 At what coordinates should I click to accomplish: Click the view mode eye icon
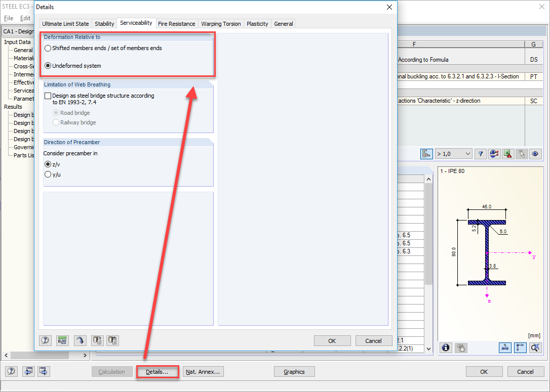pos(535,154)
